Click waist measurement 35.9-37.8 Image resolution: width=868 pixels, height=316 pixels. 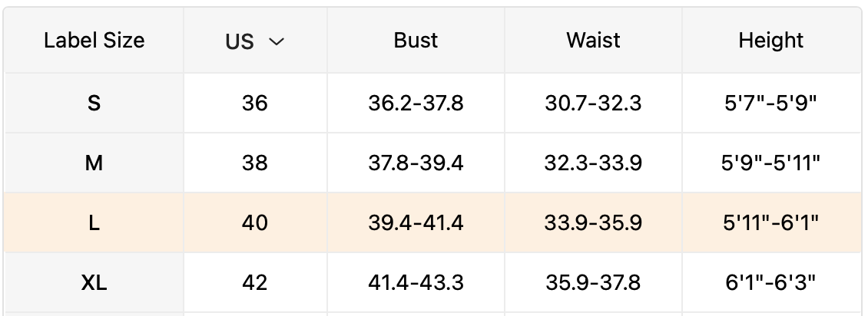click(x=593, y=283)
